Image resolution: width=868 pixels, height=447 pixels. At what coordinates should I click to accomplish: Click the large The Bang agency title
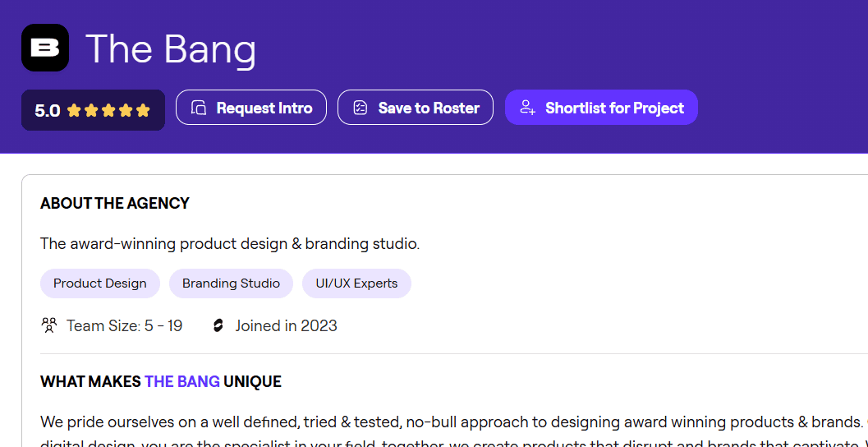point(171,48)
